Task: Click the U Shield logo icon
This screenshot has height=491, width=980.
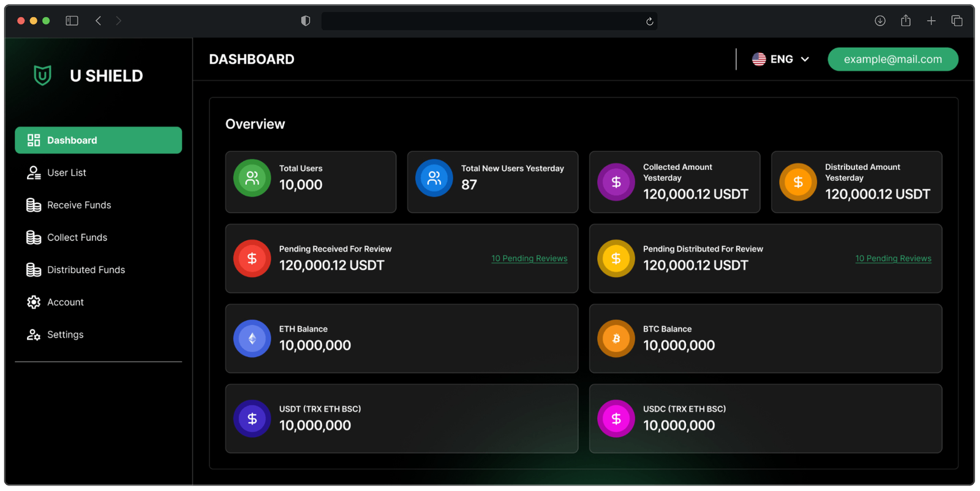Action: pos(42,75)
